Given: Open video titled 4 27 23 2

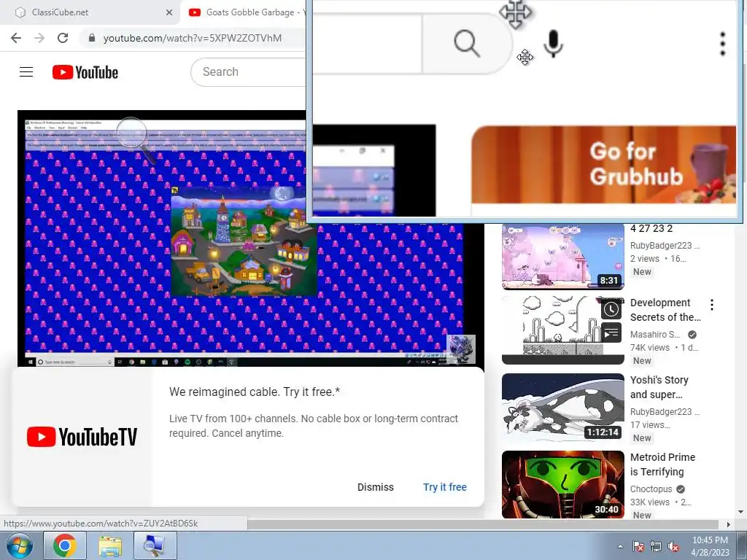Looking at the screenshot, I should point(651,228).
